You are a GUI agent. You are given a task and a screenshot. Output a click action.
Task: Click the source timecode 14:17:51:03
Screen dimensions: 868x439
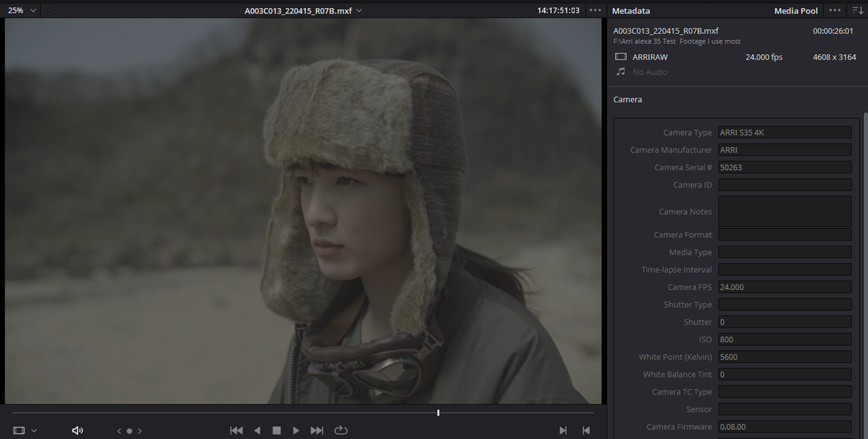558,11
